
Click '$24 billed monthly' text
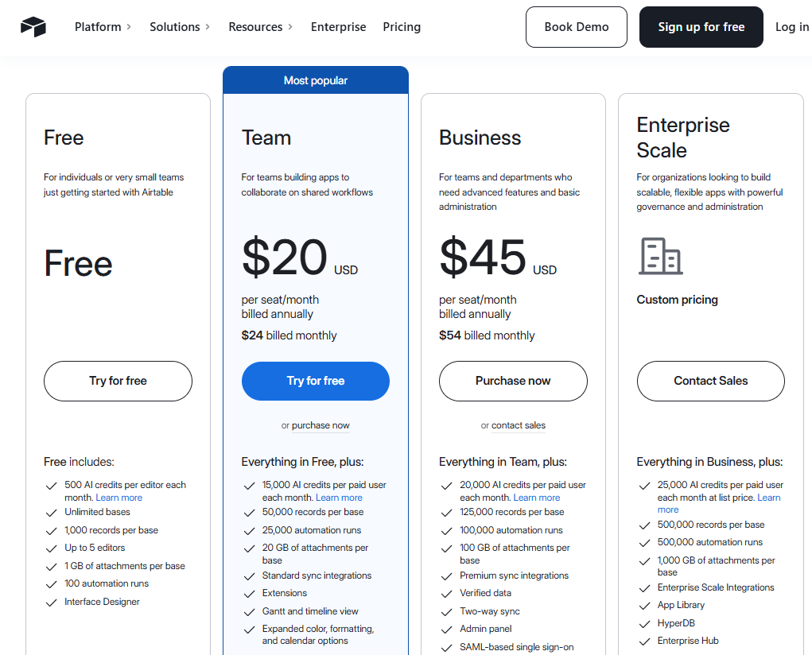[289, 335]
